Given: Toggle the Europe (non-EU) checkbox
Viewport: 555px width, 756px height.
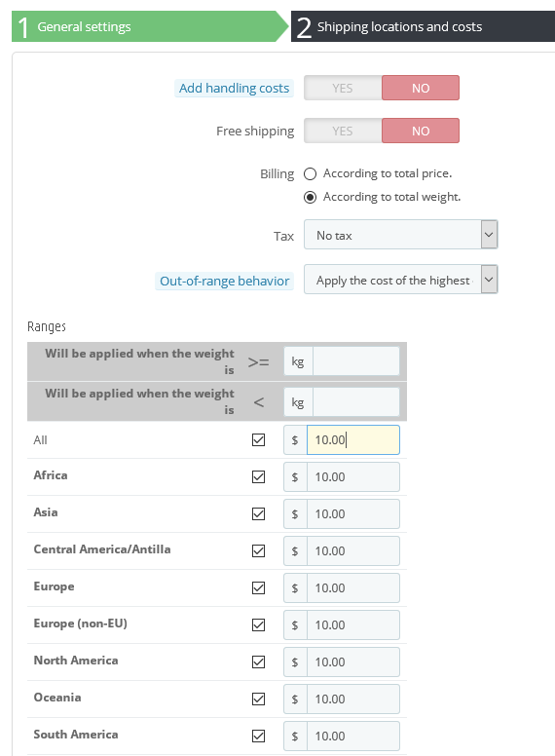Looking at the screenshot, I should click(259, 624).
